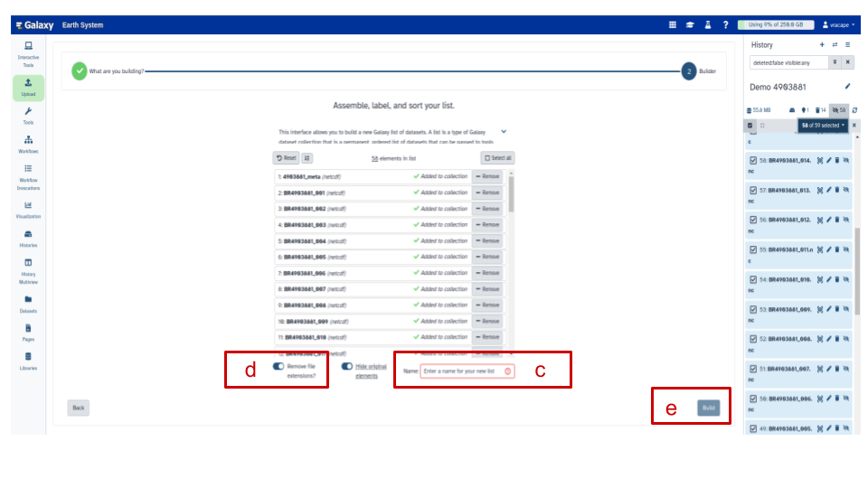Delete dataset 58 using its trash icon

tap(837, 161)
